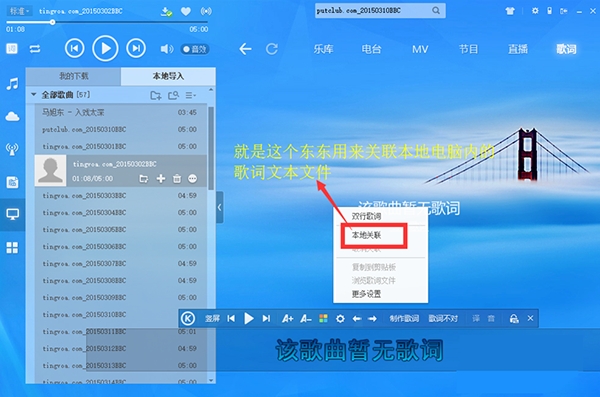Increase lyric font size A+
600x397 pixels.
tap(287, 319)
